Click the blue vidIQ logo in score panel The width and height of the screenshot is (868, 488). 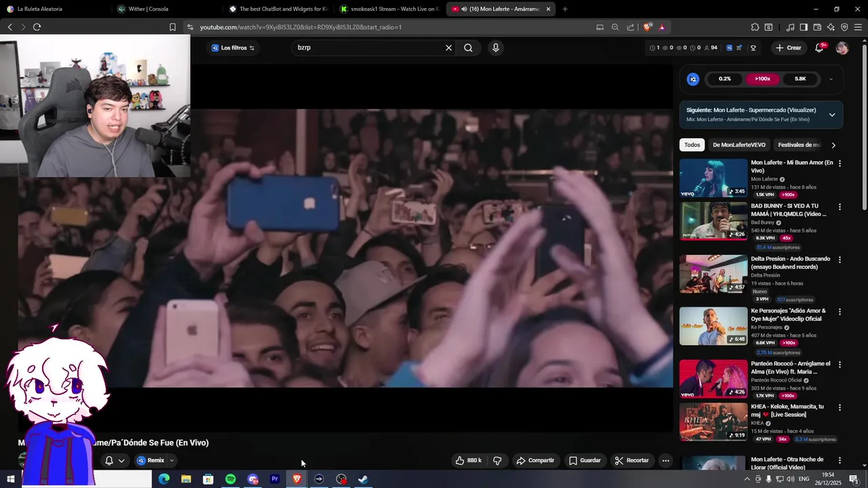[693, 79]
